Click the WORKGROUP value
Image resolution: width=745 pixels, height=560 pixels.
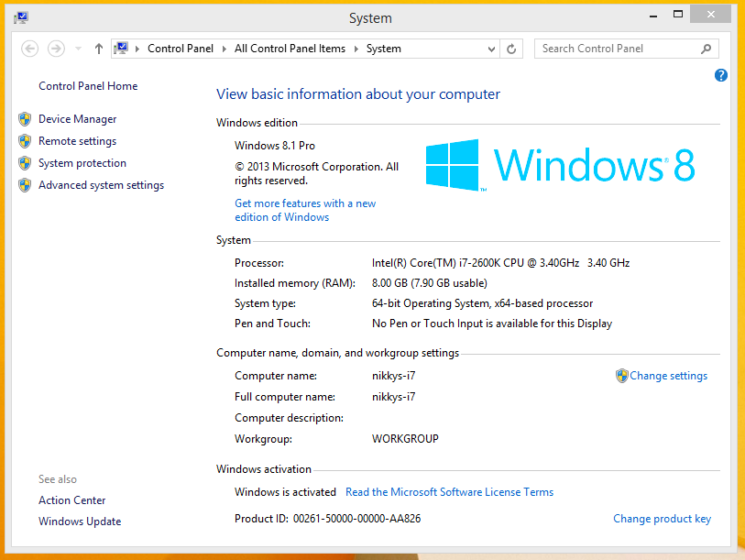coord(405,439)
